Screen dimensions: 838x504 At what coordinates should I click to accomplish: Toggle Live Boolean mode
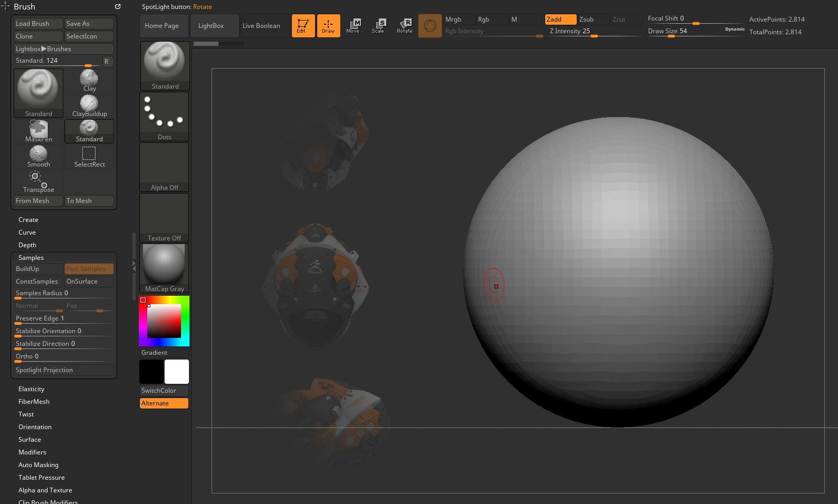click(x=265, y=26)
